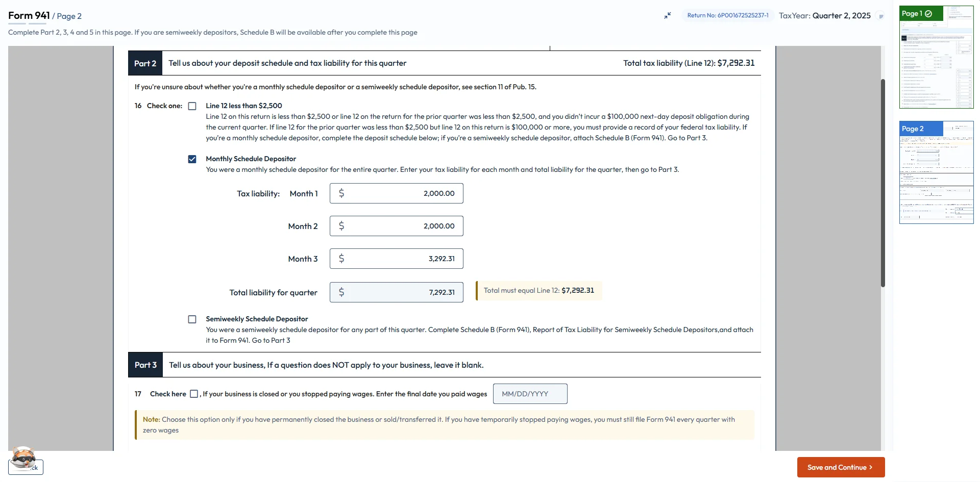Viewport: 980px width, 482px height.
Task: Click the collapse fullscreen arrows icon
Action: click(x=667, y=16)
